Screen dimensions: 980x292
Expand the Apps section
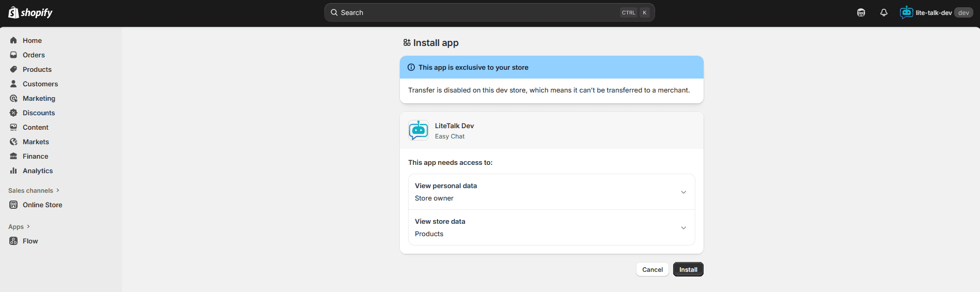pos(20,227)
